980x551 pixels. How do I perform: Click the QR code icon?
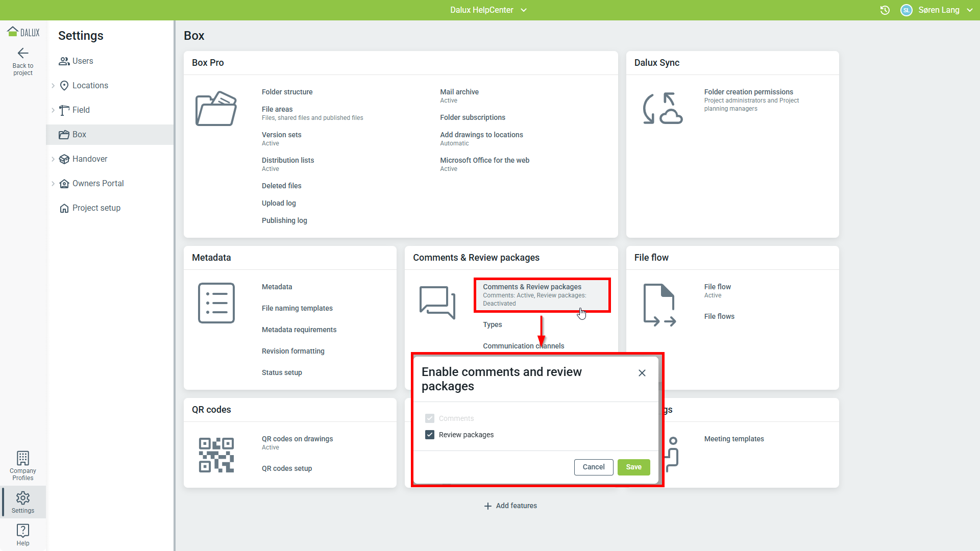tap(216, 455)
